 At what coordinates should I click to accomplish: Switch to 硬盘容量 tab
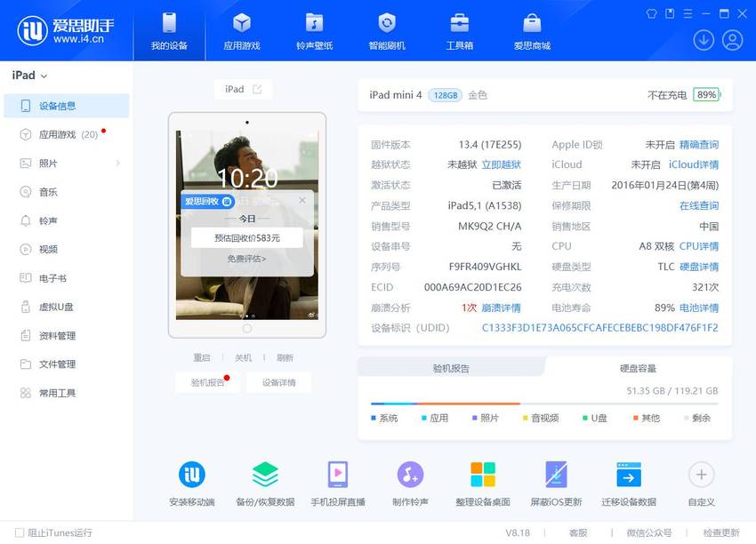coord(638,368)
